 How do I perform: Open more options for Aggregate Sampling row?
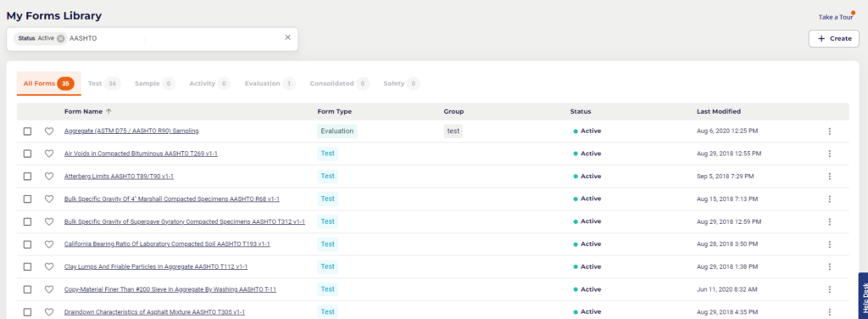[x=829, y=132]
